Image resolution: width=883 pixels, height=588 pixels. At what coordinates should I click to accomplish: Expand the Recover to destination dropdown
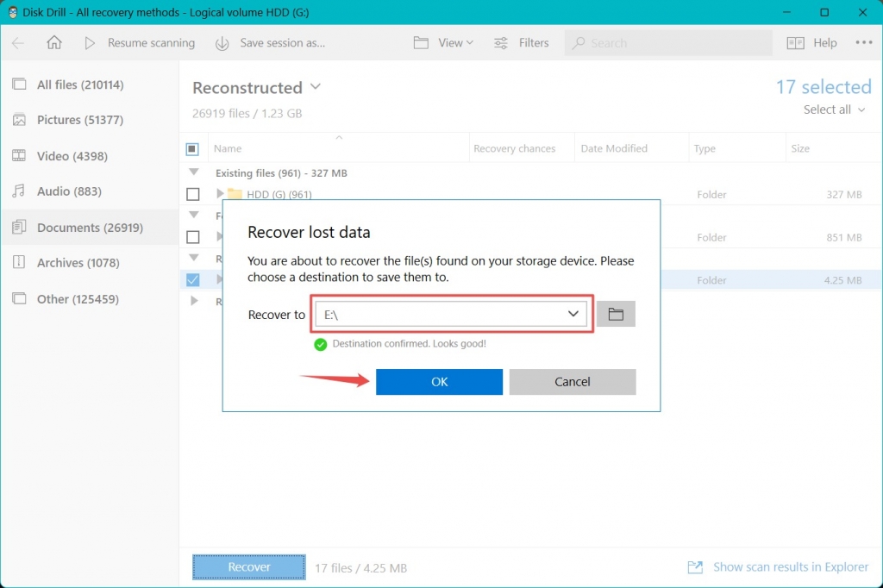point(573,313)
